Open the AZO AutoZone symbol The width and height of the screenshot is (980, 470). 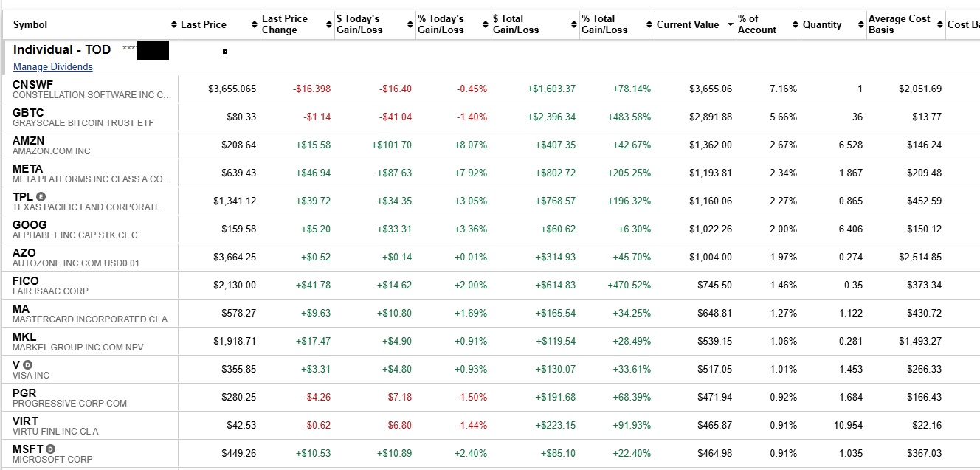click(x=24, y=252)
